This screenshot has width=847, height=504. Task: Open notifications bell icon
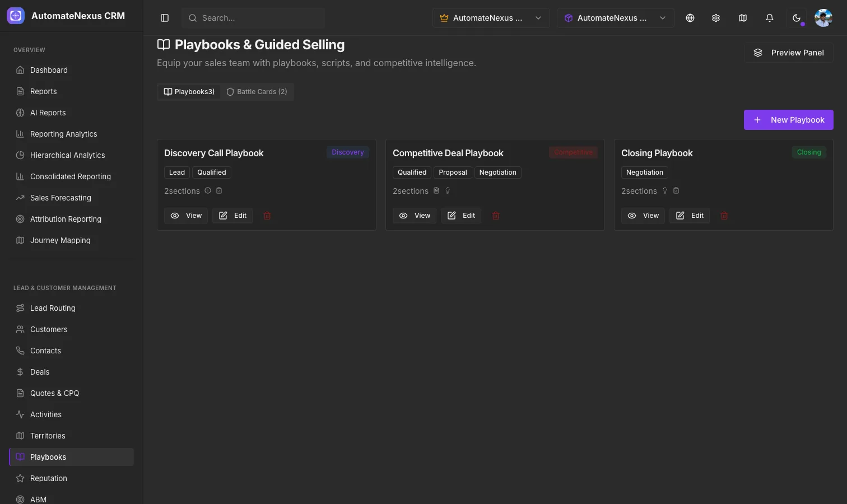pos(770,18)
